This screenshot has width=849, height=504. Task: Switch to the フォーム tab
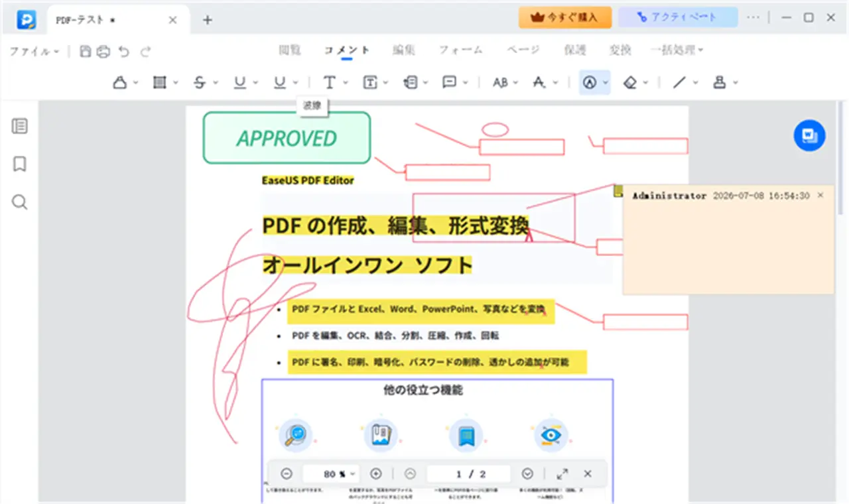point(461,50)
